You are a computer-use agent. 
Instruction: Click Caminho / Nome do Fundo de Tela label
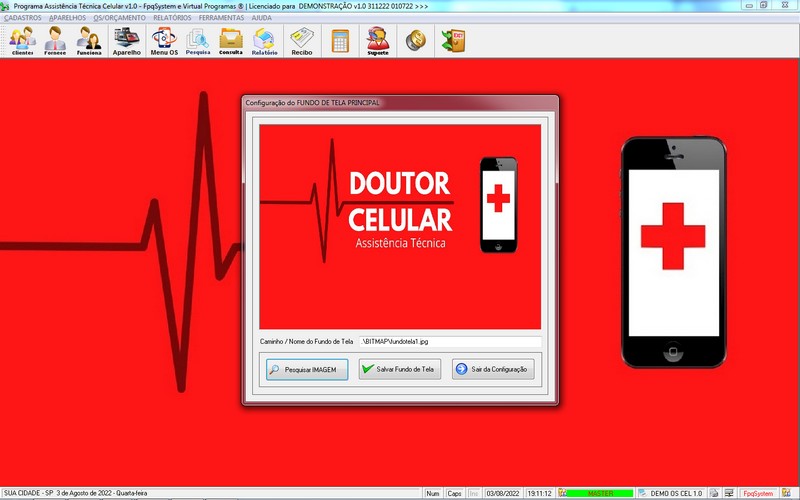pyautogui.click(x=306, y=341)
